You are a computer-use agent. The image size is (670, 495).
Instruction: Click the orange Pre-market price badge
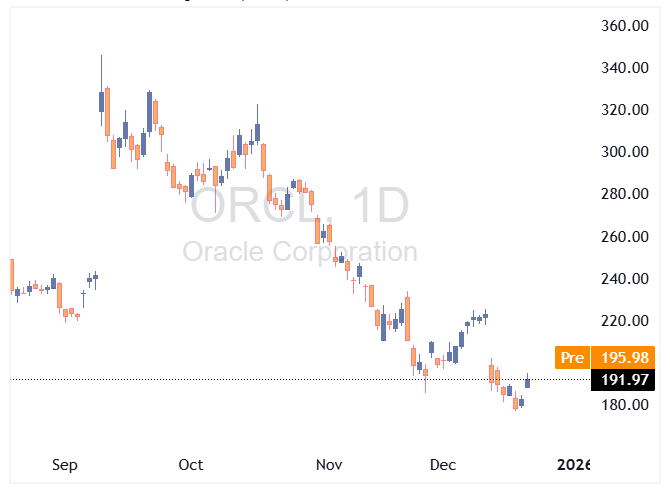tap(572, 357)
